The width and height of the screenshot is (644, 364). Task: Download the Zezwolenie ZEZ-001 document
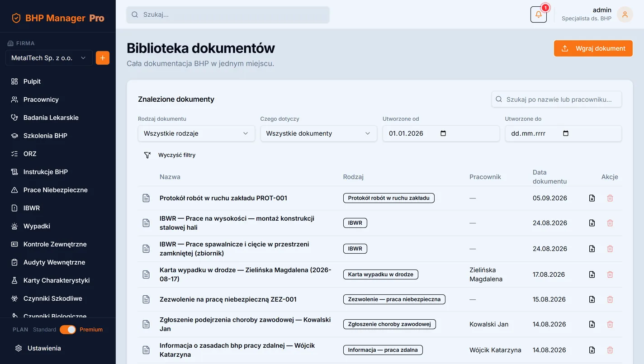[592, 299]
